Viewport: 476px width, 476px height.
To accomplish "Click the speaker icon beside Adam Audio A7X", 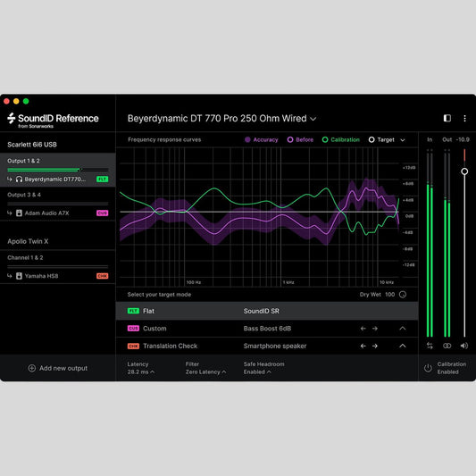I will tap(19, 213).
